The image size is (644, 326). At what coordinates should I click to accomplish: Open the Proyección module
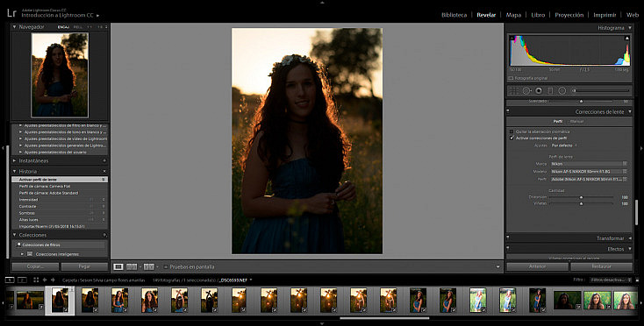tap(569, 15)
